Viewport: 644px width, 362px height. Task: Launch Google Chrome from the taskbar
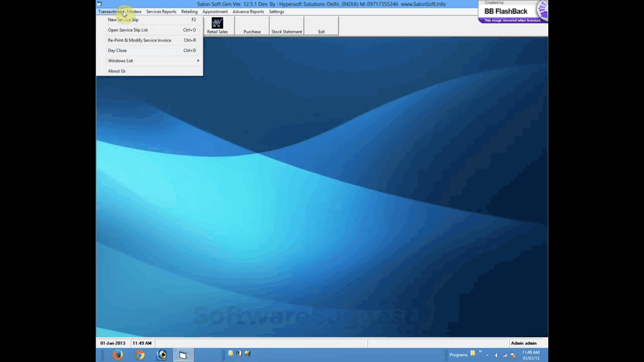140,355
